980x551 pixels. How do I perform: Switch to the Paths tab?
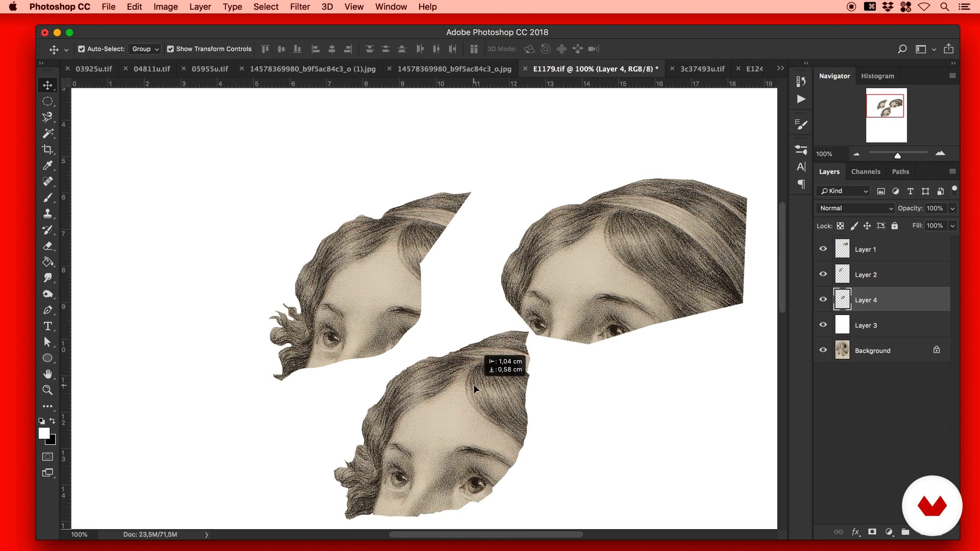pyautogui.click(x=900, y=171)
